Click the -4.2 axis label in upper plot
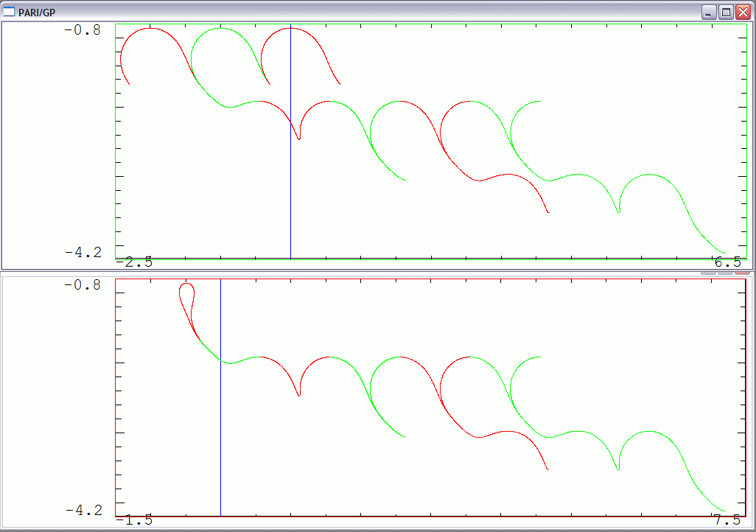 [83, 253]
